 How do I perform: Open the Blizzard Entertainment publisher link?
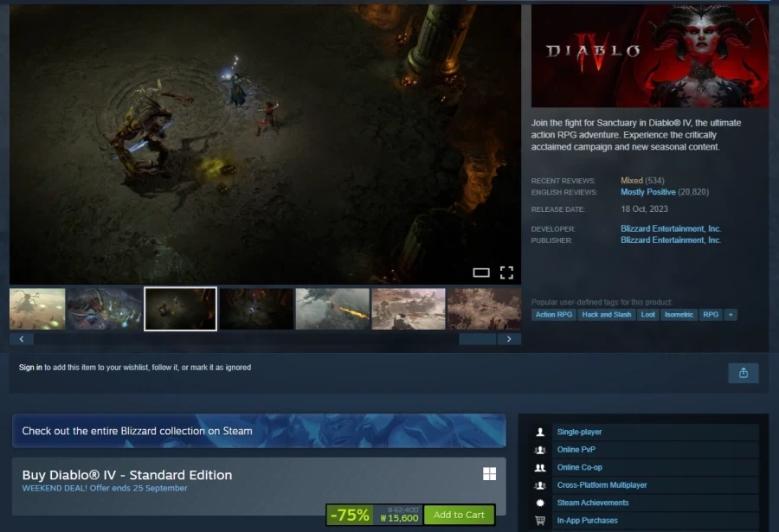coord(671,240)
